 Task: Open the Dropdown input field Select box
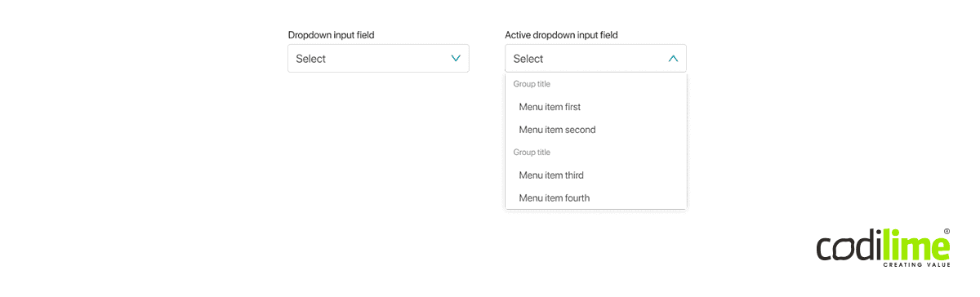378,59
